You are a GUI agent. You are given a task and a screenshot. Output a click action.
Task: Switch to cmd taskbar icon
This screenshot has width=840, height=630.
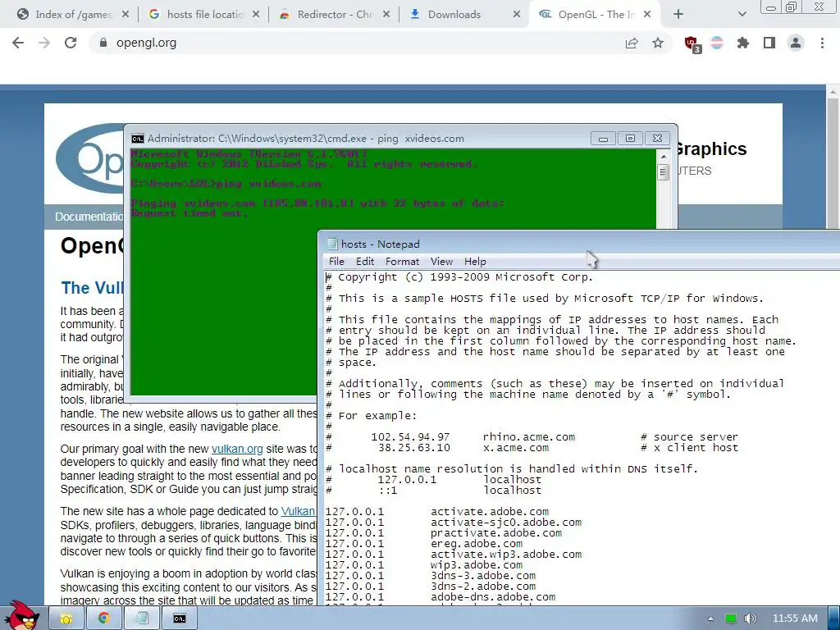180,619
